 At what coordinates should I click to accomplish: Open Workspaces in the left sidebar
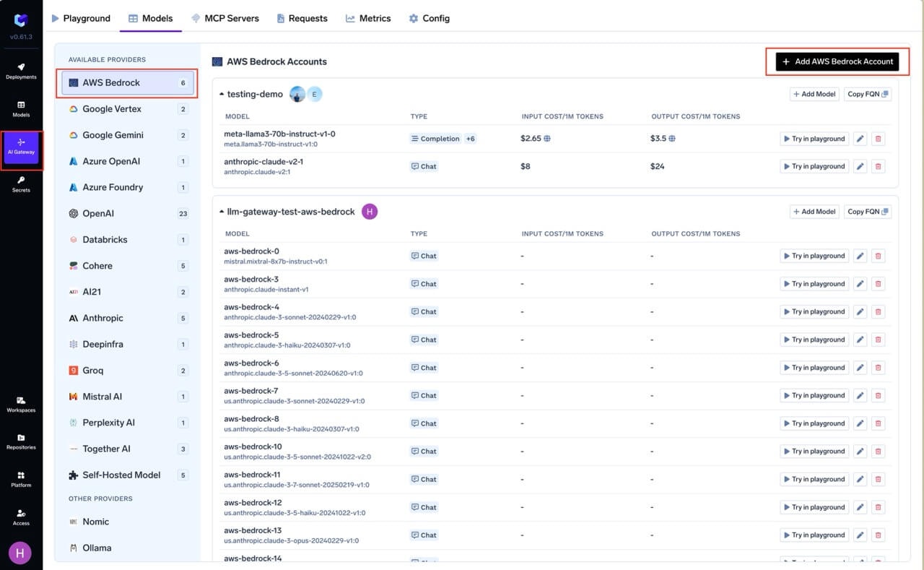tap(21, 404)
